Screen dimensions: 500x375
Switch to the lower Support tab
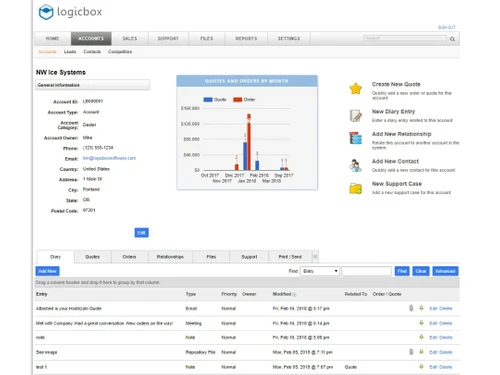[249, 257]
